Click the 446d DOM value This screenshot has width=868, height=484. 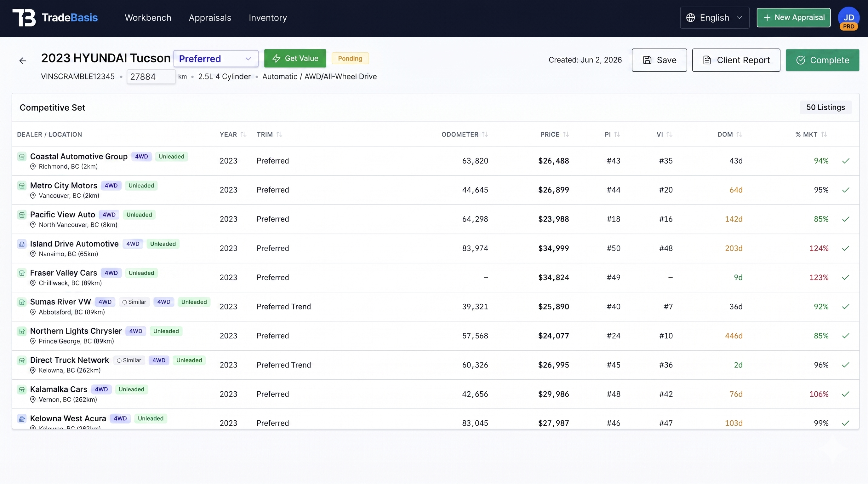(x=734, y=336)
